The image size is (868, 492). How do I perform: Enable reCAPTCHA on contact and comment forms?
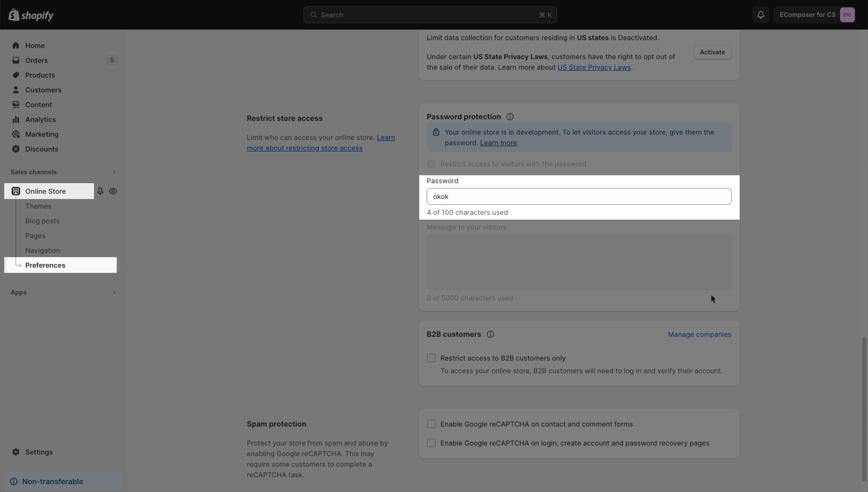(431, 424)
